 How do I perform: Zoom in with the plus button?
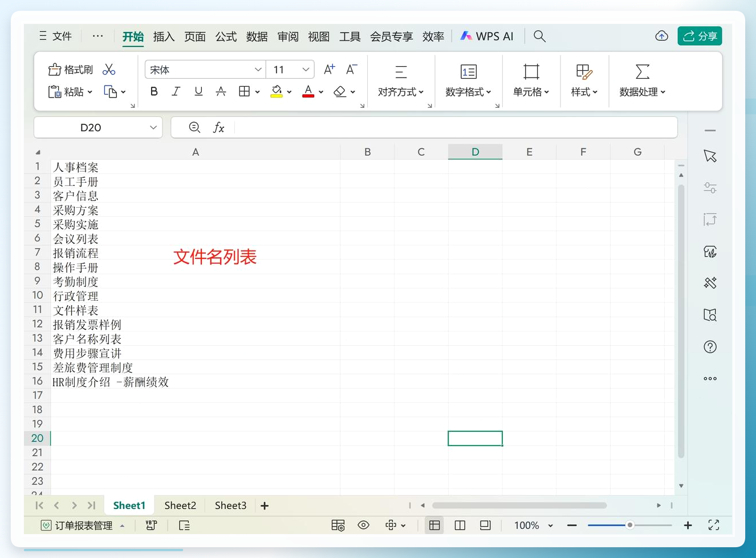click(x=688, y=525)
